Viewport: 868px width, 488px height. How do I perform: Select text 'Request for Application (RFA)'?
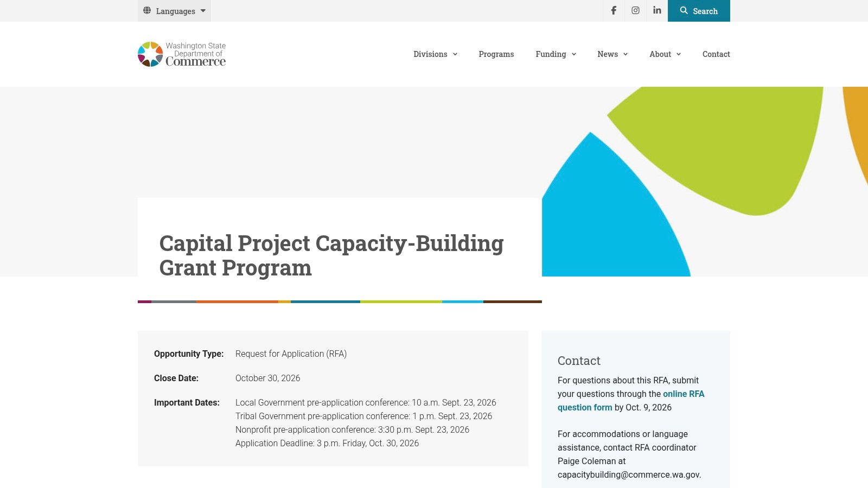pyautogui.click(x=291, y=354)
